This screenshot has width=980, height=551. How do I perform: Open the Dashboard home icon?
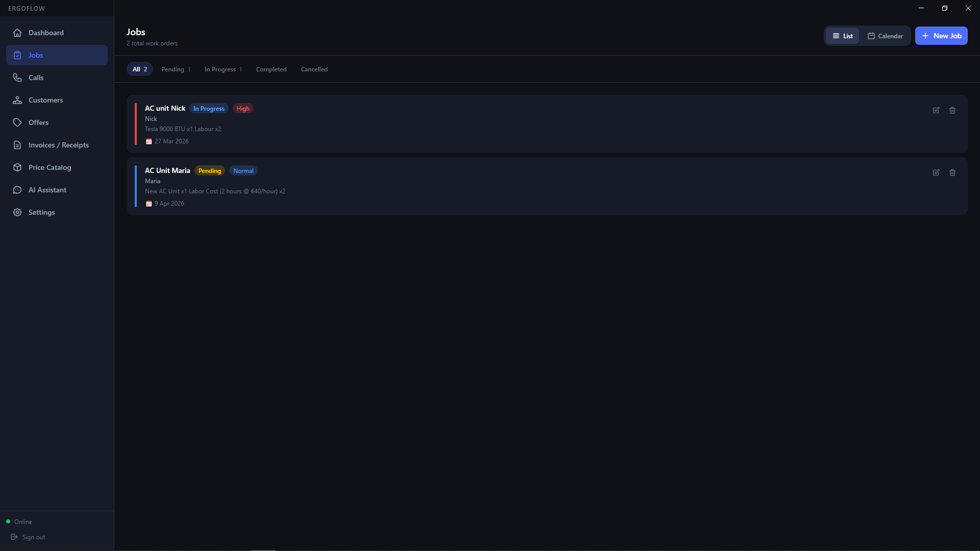pos(17,33)
